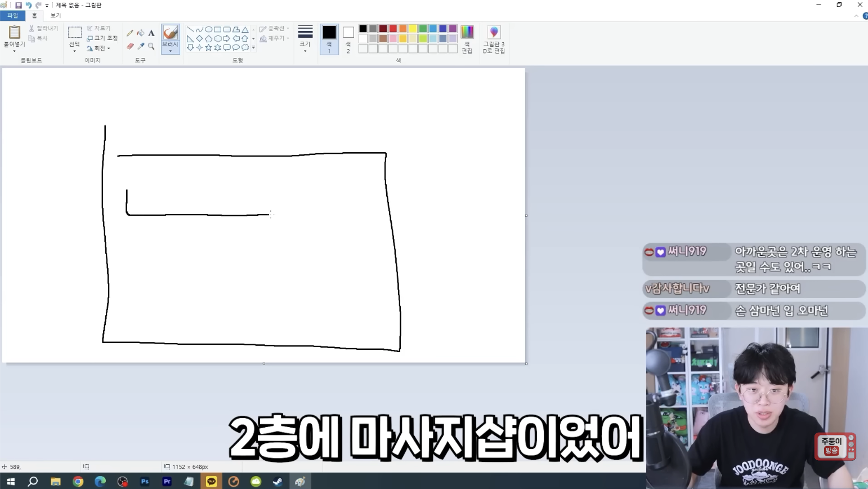868x489 pixels.
Task: Open the Size thickness dropdown
Action: [x=305, y=39]
